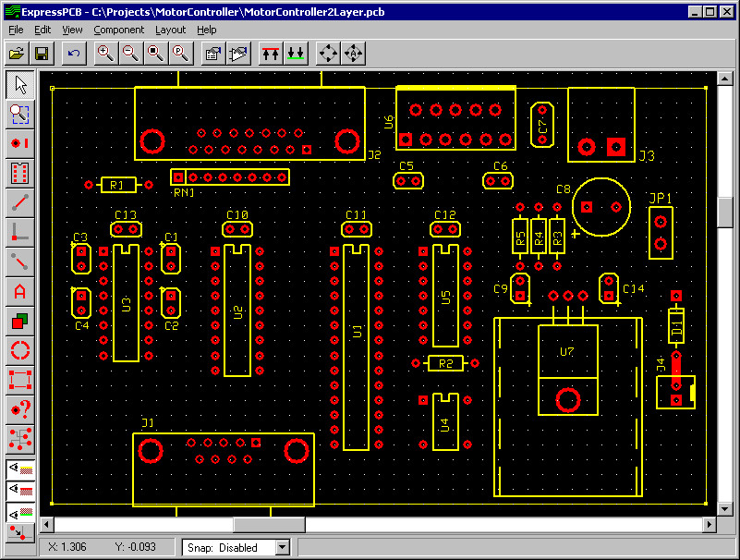Image resolution: width=740 pixels, height=560 pixels.
Task: Activate the zoom-to-selection magnifier tool
Action: point(20,115)
